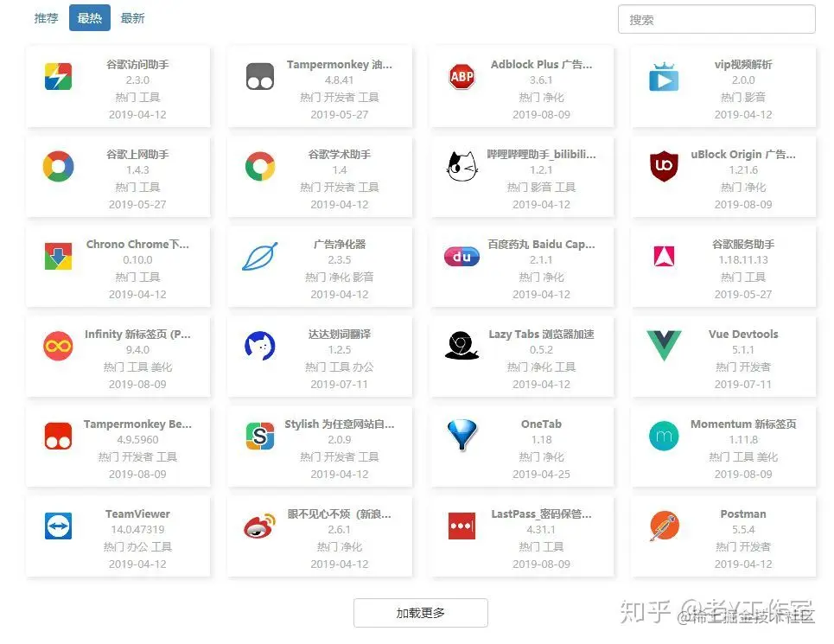
Task: Click the Momentum 新标签页 title
Action: (743, 424)
